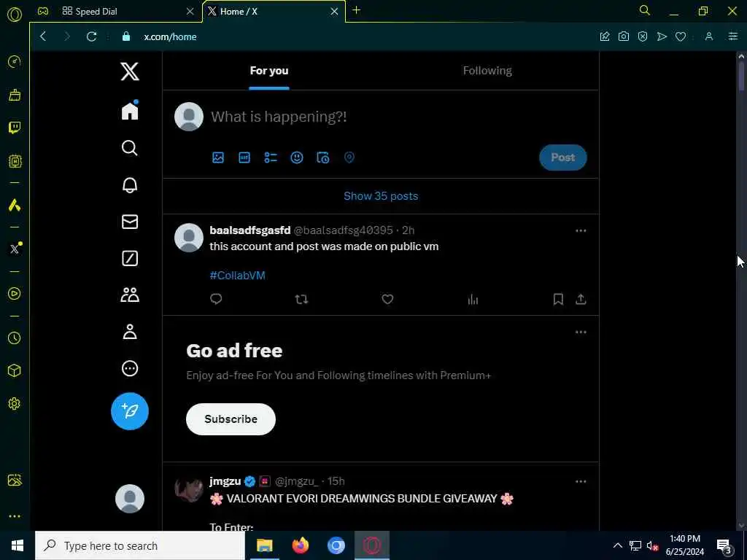Click the x.com/home address bar
Image resolution: width=747 pixels, height=560 pixels.
point(170,36)
